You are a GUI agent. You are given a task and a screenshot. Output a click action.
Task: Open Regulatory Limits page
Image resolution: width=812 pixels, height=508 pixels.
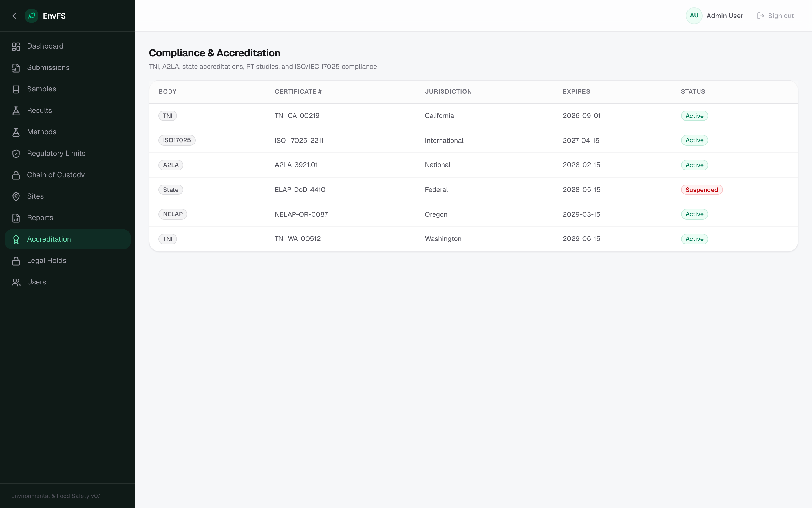click(x=67, y=154)
